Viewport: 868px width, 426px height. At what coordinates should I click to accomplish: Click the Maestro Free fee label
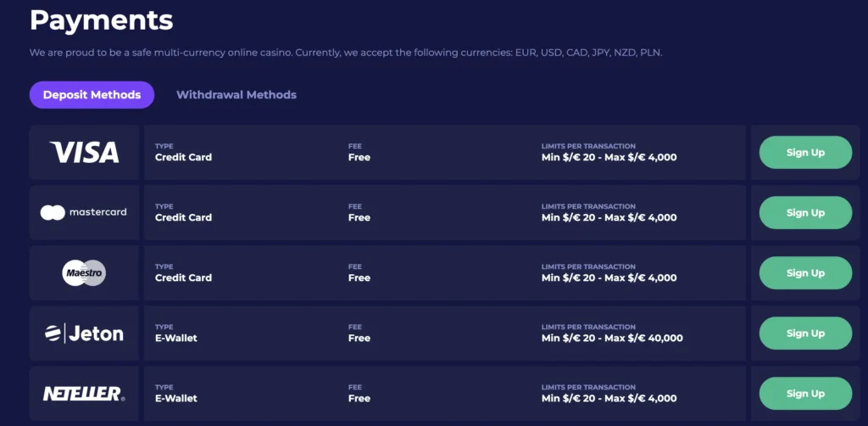(359, 277)
